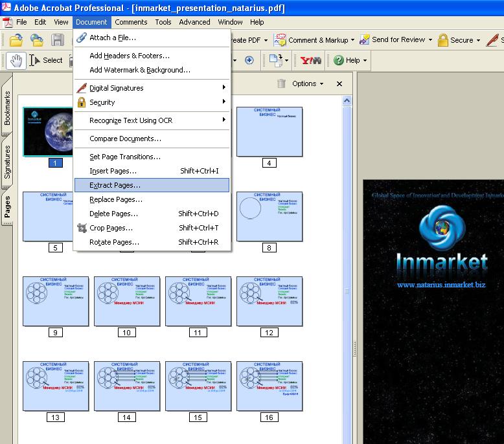Screen dimensions: 504x444
Task: Choose Set Page Transitions
Action: pyautogui.click(x=152, y=157)
